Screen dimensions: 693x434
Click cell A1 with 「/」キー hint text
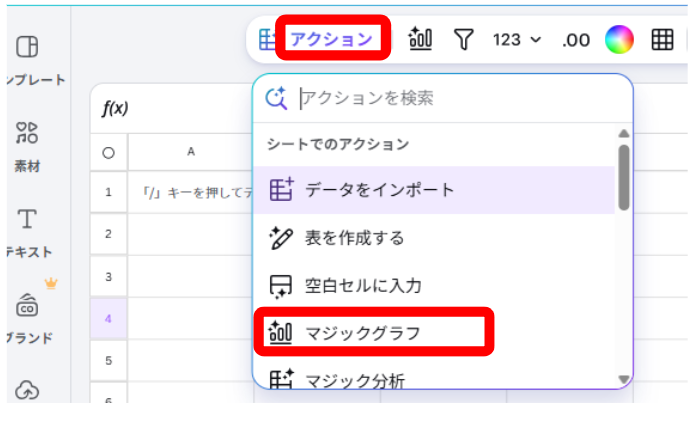click(x=191, y=192)
